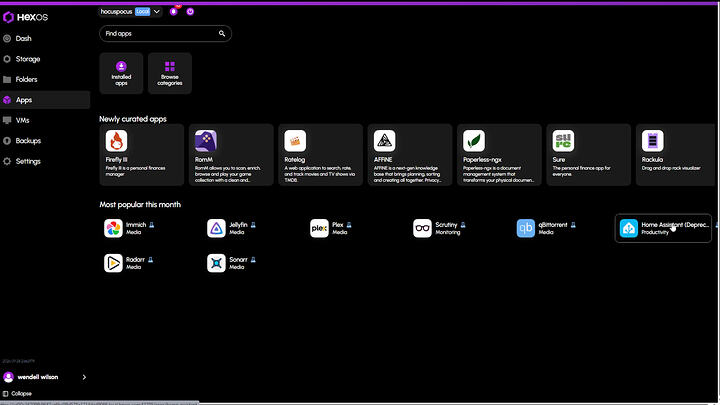
Task: Click the "Monitoring" label under Scrutiny
Action: [448, 232]
